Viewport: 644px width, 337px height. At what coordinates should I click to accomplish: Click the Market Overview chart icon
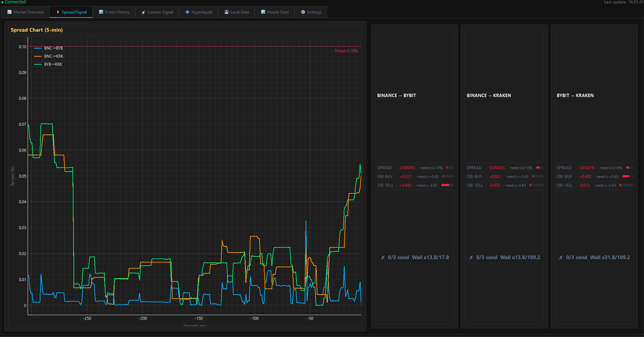[9, 12]
